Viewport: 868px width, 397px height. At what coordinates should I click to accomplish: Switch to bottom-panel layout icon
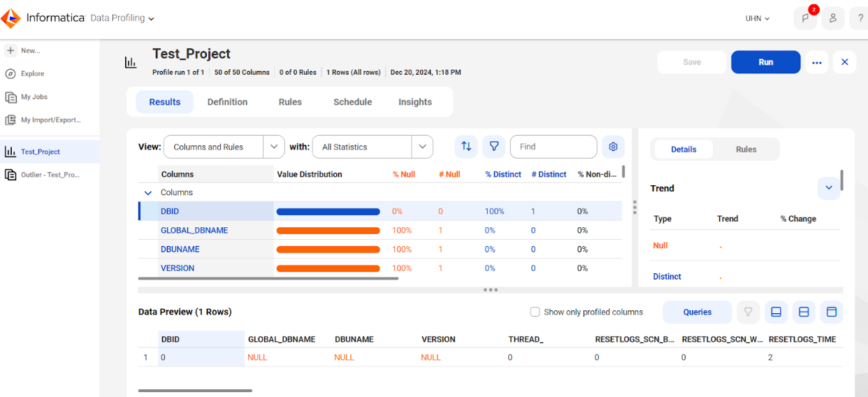776,312
